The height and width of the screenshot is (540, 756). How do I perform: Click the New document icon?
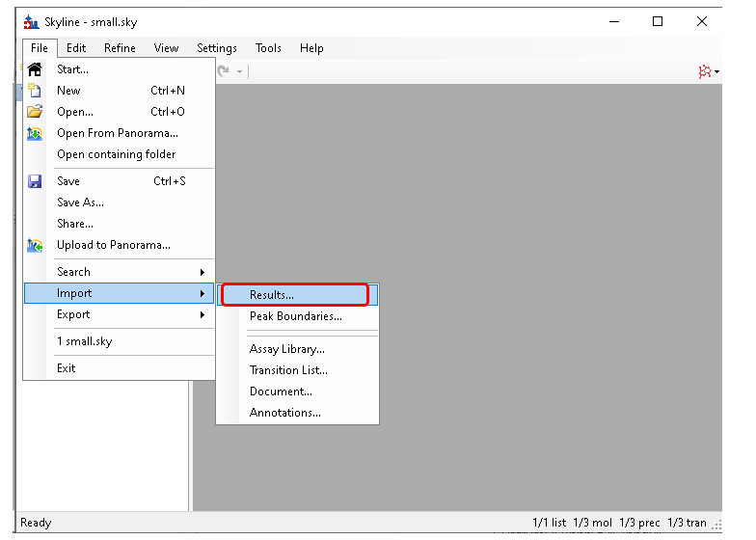(35, 91)
